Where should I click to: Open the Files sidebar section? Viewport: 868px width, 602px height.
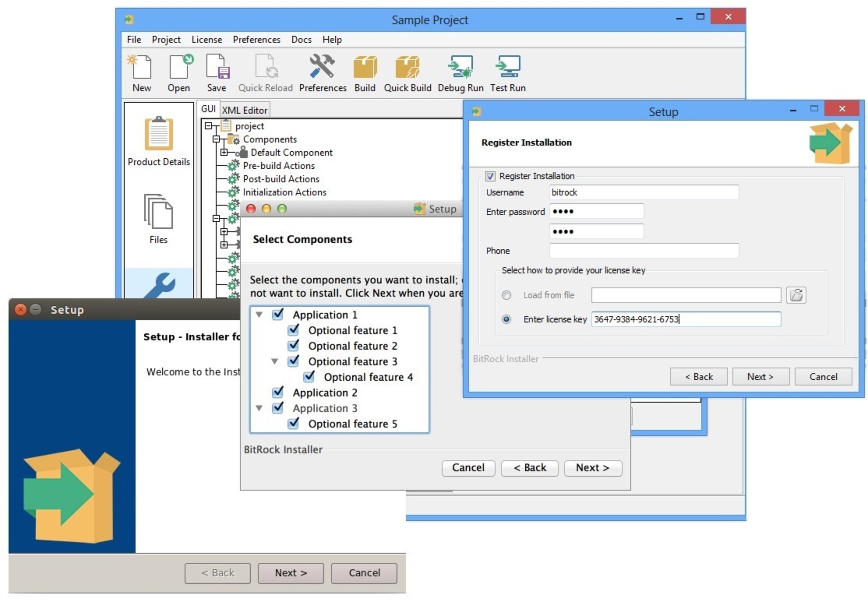click(158, 219)
